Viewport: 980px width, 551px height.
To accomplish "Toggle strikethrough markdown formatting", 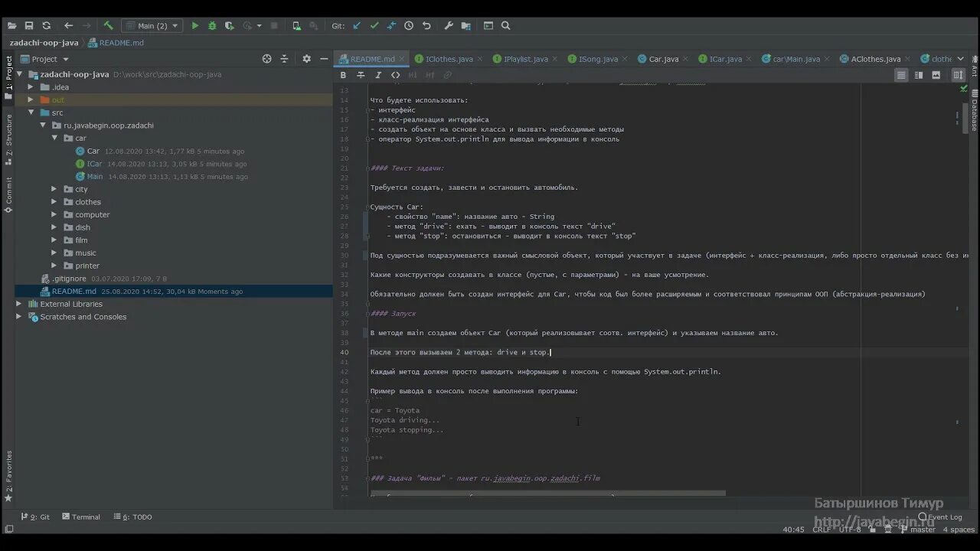I will [x=361, y=75].
